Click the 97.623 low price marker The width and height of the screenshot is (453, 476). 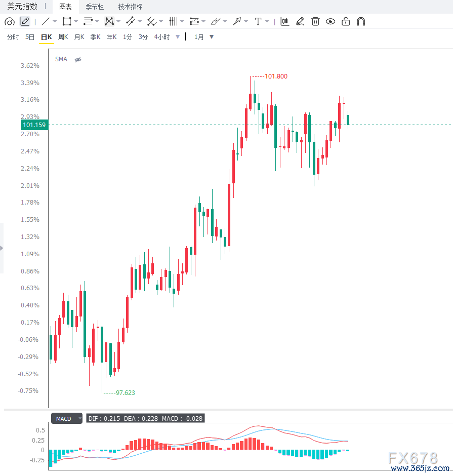pyautogui.click(x=126, y=393)
